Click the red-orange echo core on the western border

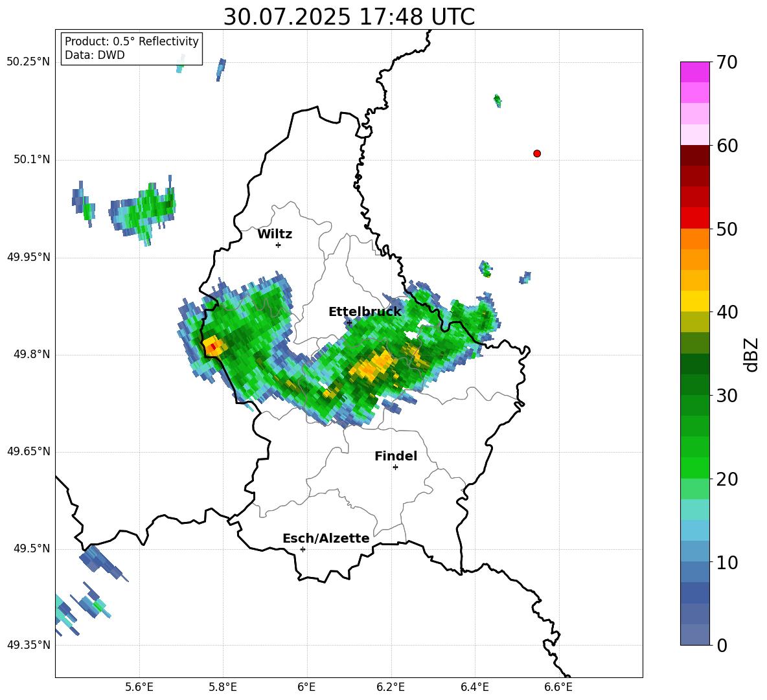pyautogui.click(x=214, y=346)
